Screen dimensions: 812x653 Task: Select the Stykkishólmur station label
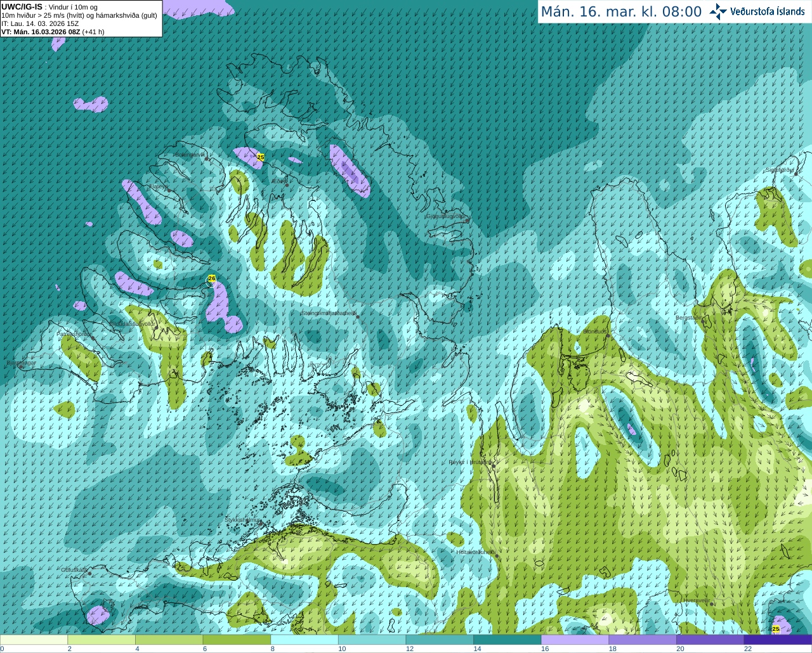243,520
